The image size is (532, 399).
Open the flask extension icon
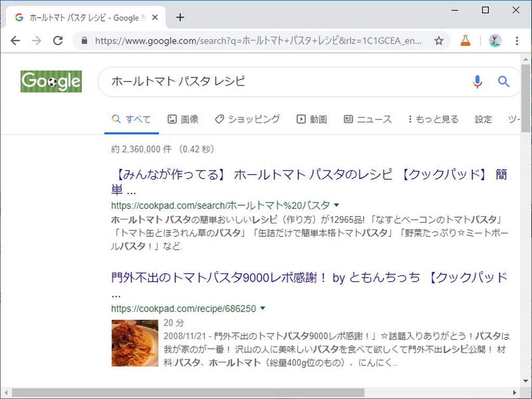coord(465,41)
